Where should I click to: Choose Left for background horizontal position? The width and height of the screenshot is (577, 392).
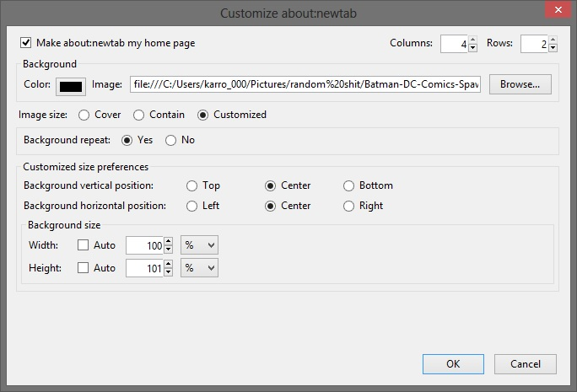click(x=191, y=206)
